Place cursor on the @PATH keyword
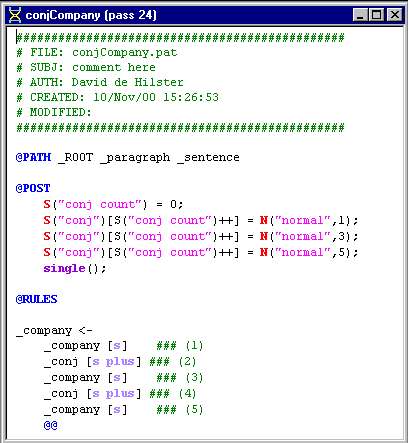Viewport: 408px width, 443px height. click(x=33, y=157)
